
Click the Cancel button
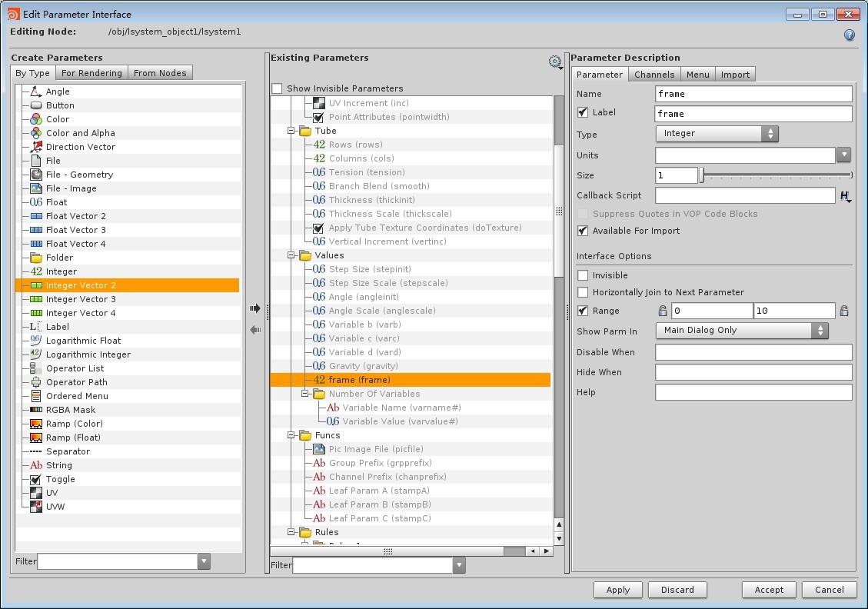click(x=830, y=591)
